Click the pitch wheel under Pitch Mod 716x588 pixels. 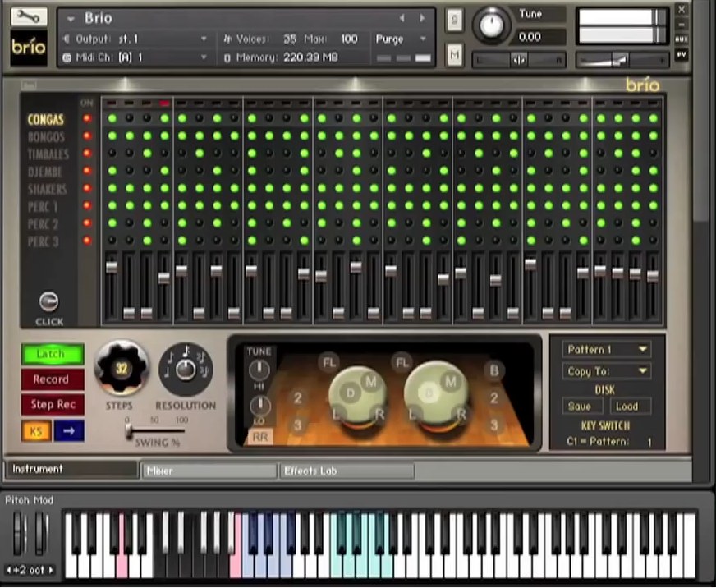18,533
